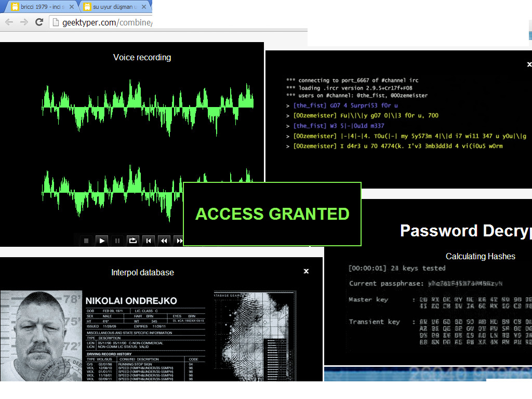Screen dimensions: 532x399
Task: Close the Interpol database window
Action: click(x=306, y=271)
